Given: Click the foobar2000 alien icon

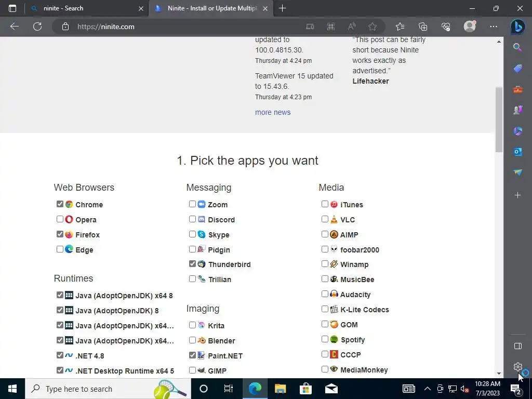Looking at the screenshot, I should click(334, 249).
